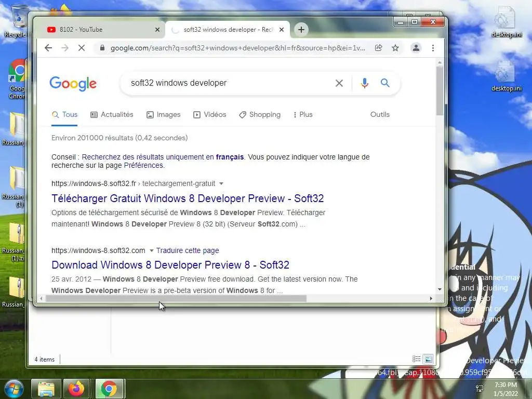Select the Russian_ (1).zip desktop archive
The width and height of the screenshot is (532, 399).
(14, 242)
